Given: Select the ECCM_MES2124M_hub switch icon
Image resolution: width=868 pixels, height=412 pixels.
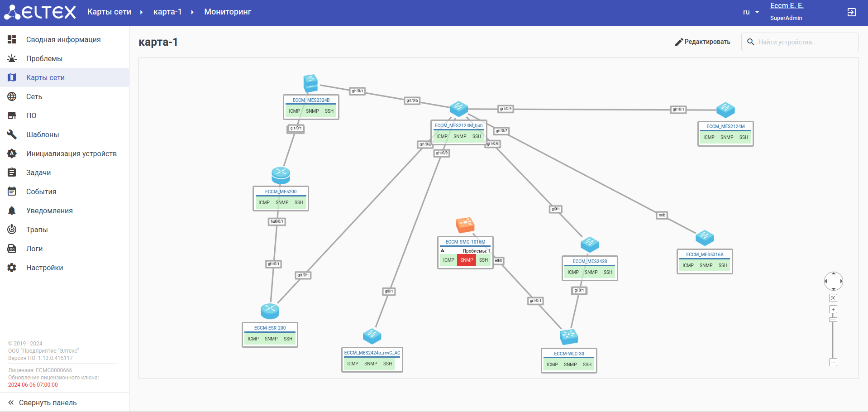Looking at the screenshot, I should pos(458,108).
